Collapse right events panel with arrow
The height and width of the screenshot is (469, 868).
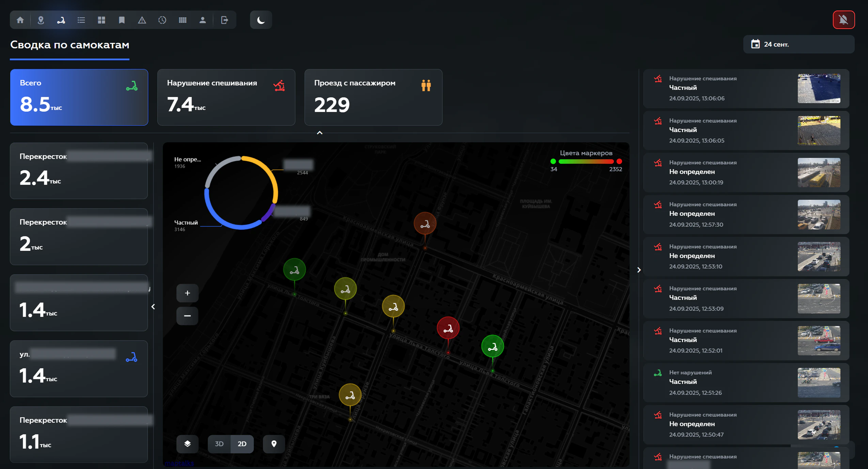pyautogui.click(x=639, y=270)
